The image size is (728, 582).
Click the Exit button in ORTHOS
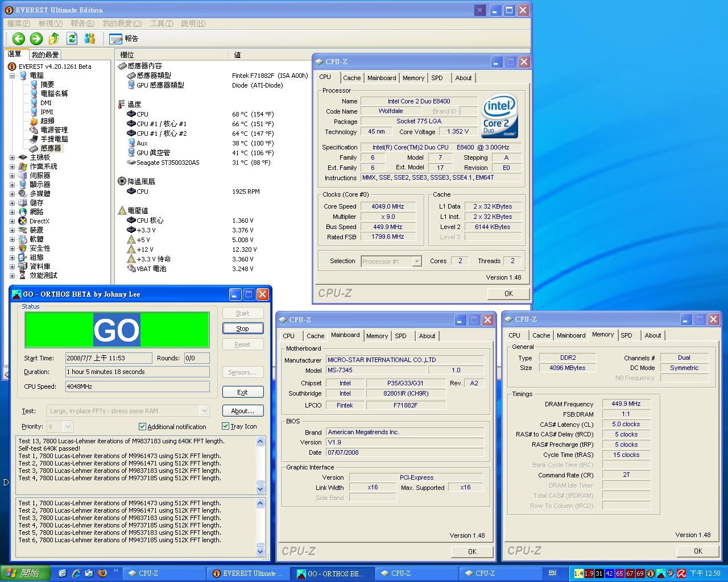[242, 392]
